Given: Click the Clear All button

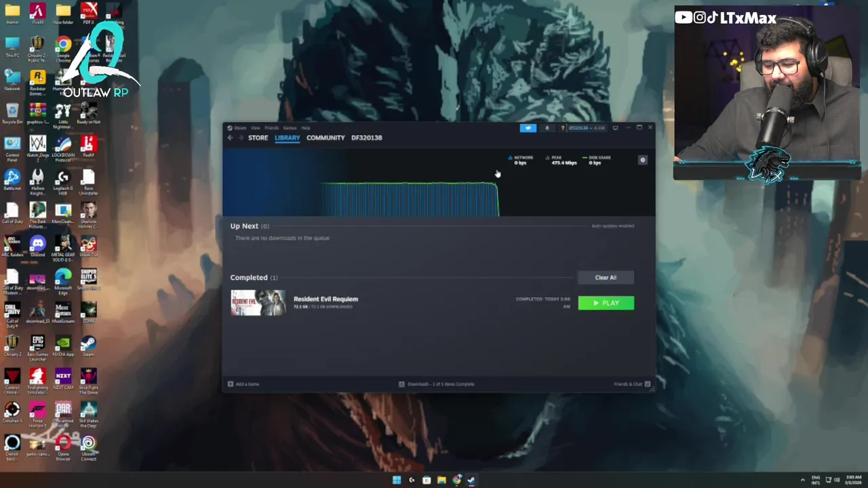Looking at the screenshot, I should pos(606,277).
